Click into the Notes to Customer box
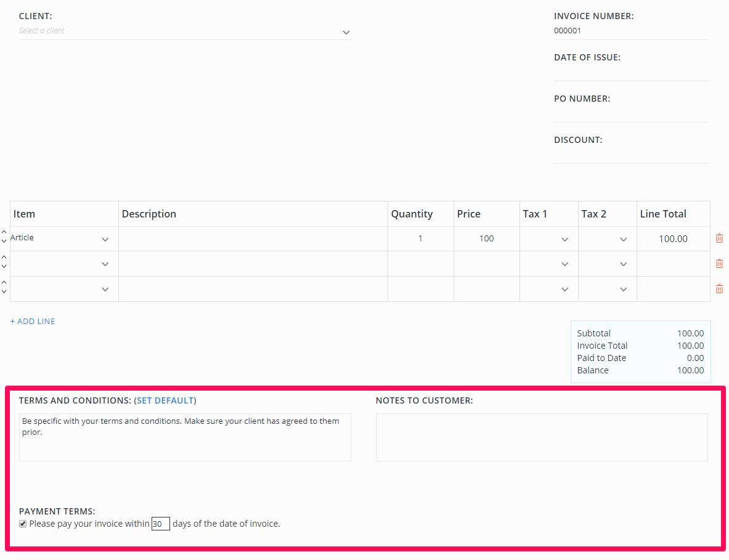The width and height of the screenshot is (729, 560). (x=541, y=437)
